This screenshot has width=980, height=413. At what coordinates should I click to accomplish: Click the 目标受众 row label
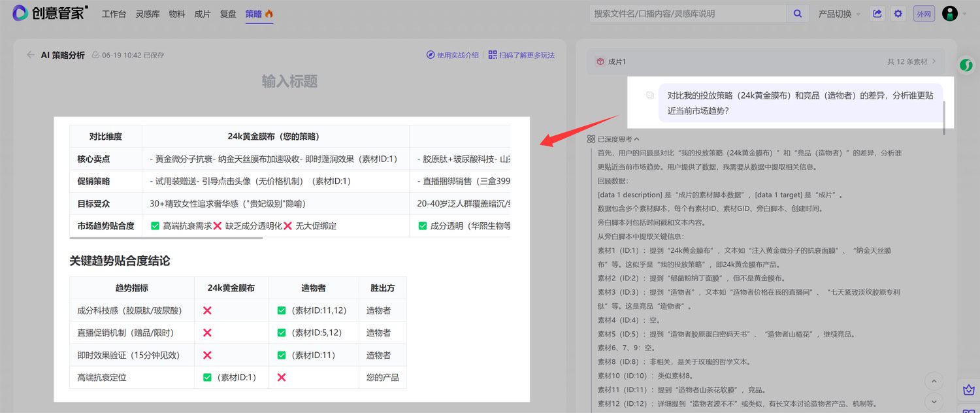coord(93,203)
